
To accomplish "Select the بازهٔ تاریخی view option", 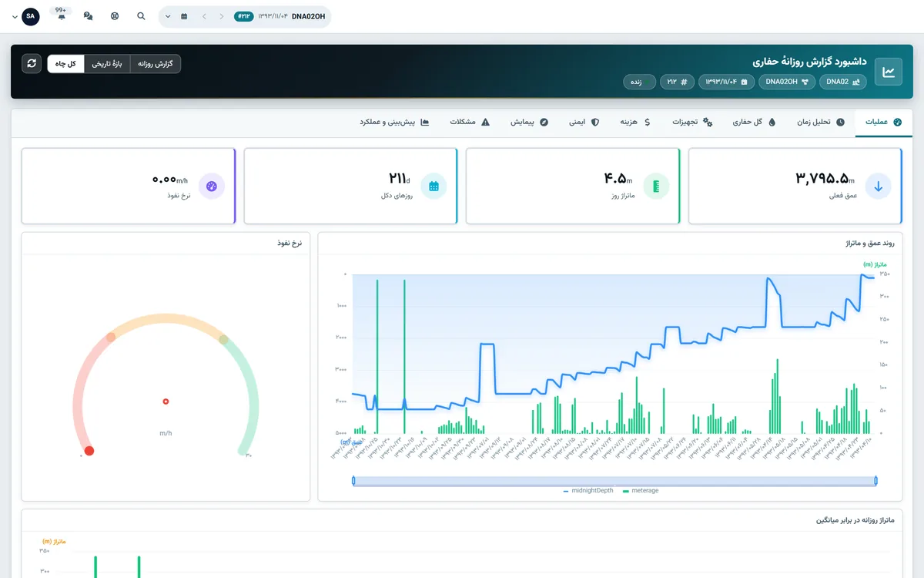I will pos(107,63).
